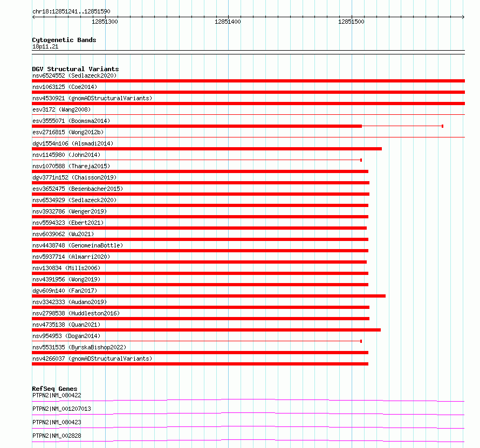
Task: Open the nsv4266037 (gnomADStructuralVariants) label
Action: [92, 359]
